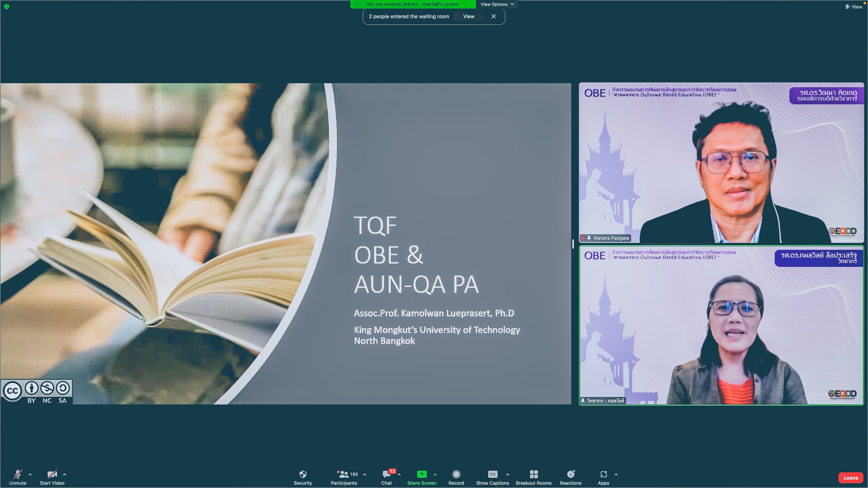Viewport: 868px width, 488px height.
Task: Click the pin icon beside Watana Padgate
Action: click(x=589, y=238)
